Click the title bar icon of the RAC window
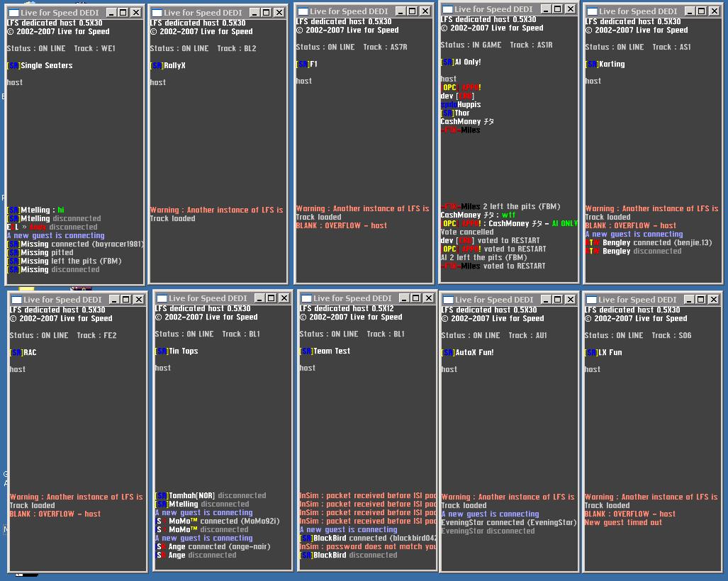The width and height of the screenshot is (728, 581). (17, 300)
